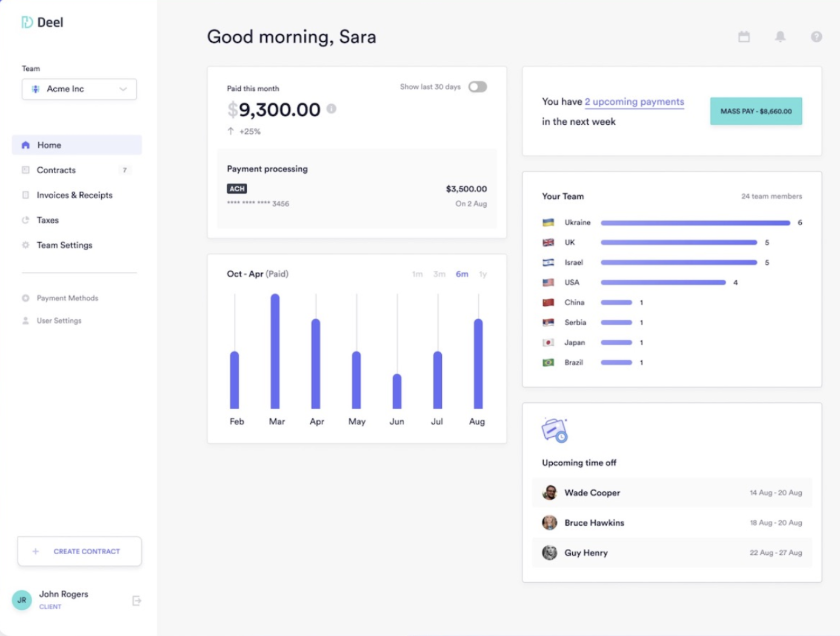Click the notifications bell icon
The image size is (840, 636).
[780, 37]
